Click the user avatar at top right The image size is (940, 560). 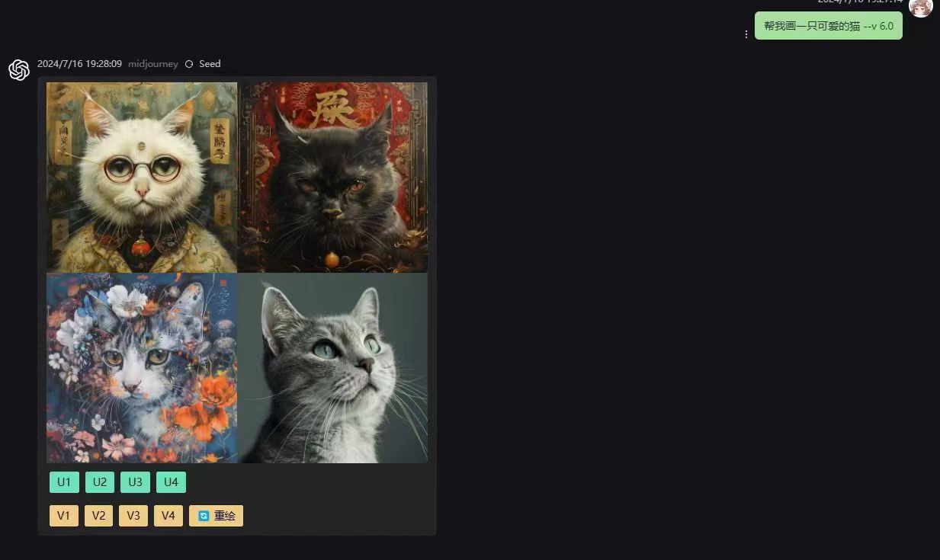920,7
